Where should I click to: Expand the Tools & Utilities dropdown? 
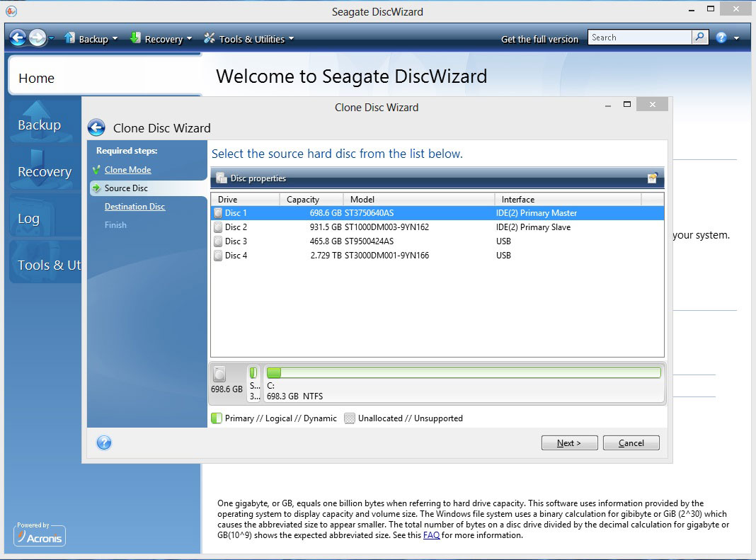click(249, 39)
